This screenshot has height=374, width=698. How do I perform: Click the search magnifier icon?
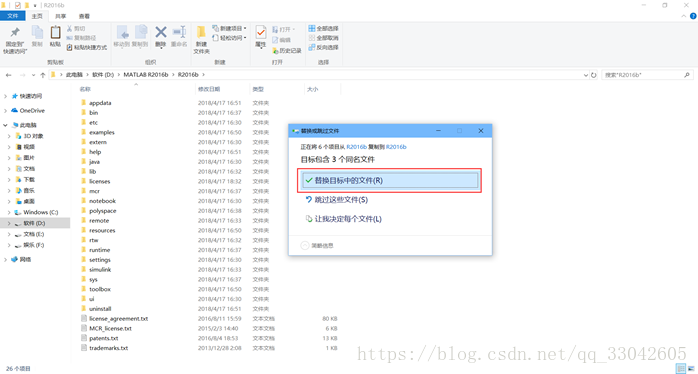click(687, 75)
